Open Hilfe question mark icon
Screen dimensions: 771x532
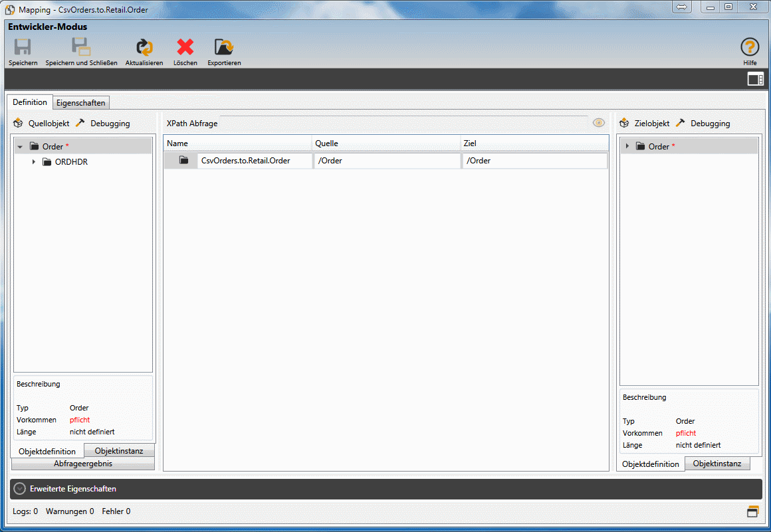coord(750,48)
